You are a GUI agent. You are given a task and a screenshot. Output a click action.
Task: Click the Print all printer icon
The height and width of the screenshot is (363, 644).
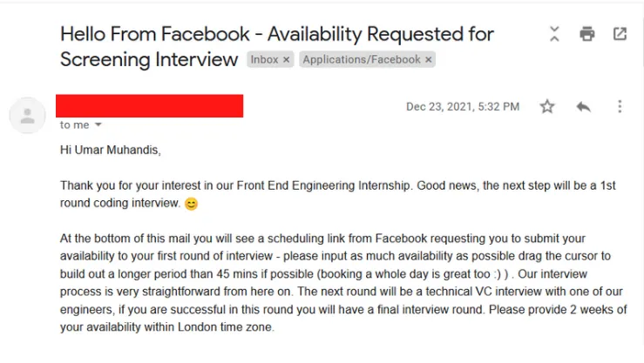point(586,34)
